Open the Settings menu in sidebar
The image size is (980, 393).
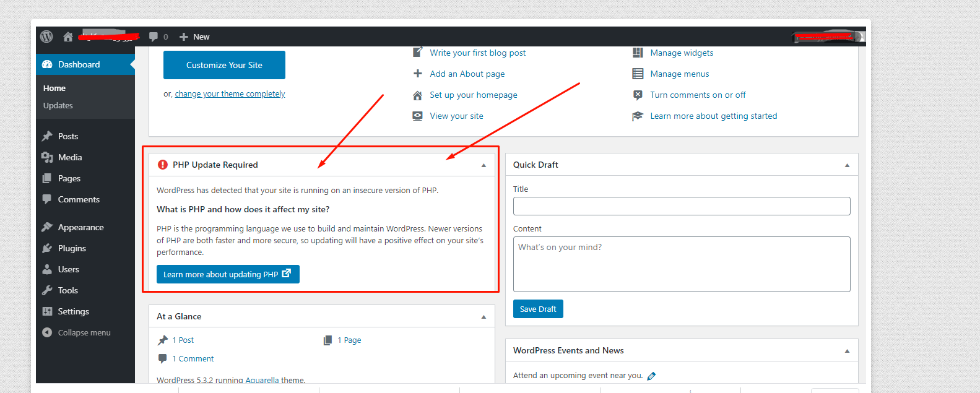tap(73, 311)
